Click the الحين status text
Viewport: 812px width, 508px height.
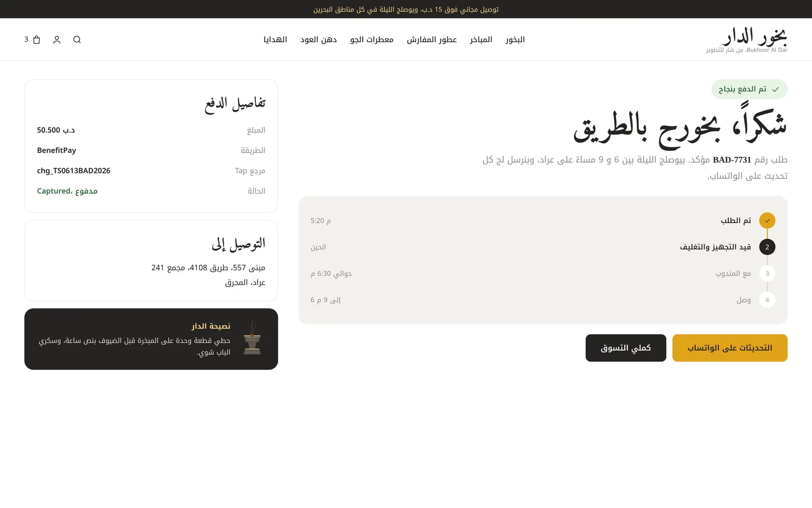click(x=318, y=247)
